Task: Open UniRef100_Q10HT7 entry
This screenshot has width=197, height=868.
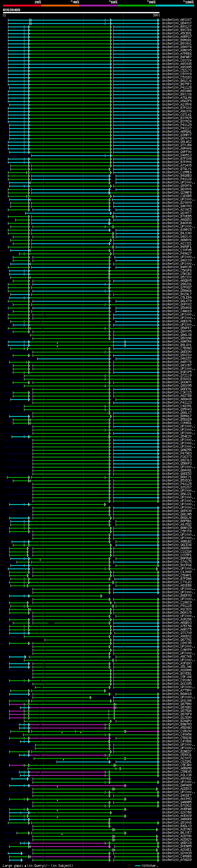Action: point(177,213)
